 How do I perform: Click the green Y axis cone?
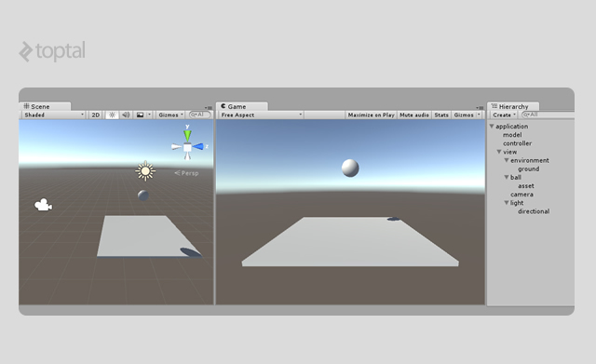[x=187, y=136]
